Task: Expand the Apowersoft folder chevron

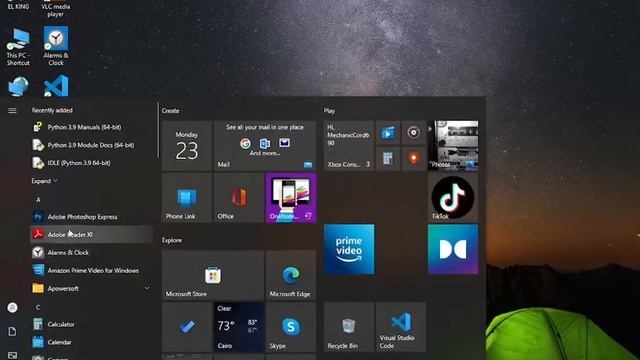Action: click(x=147, y=288)
